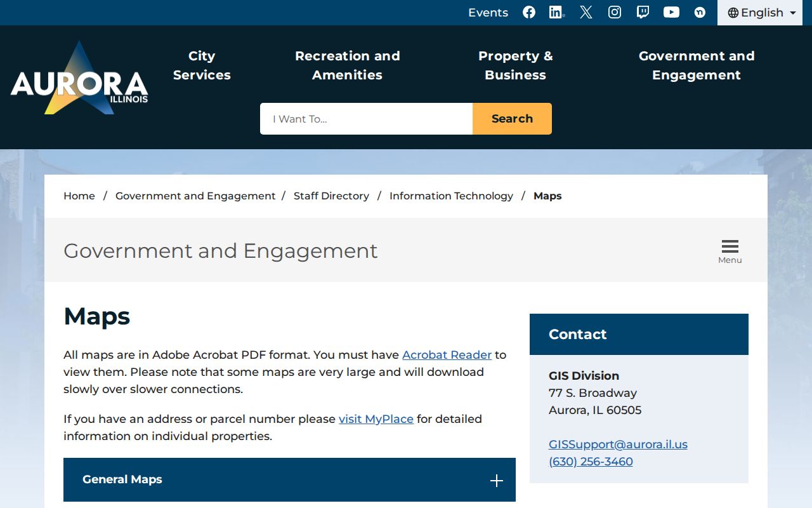
Task: Open the YouTube icon
Action: tap(671, 12)
